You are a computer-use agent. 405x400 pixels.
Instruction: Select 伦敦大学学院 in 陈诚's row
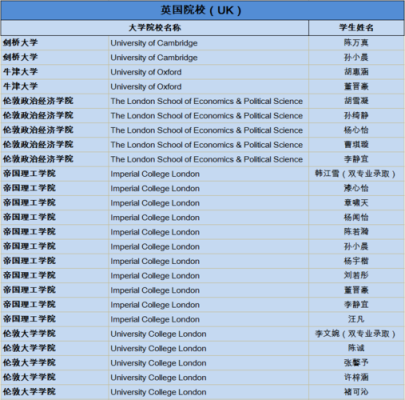click(29, 348)
